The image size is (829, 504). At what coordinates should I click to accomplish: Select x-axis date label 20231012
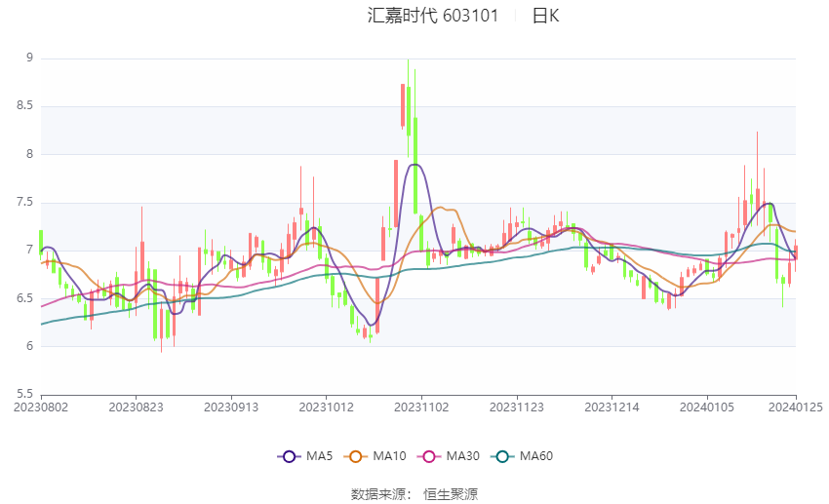326,407
